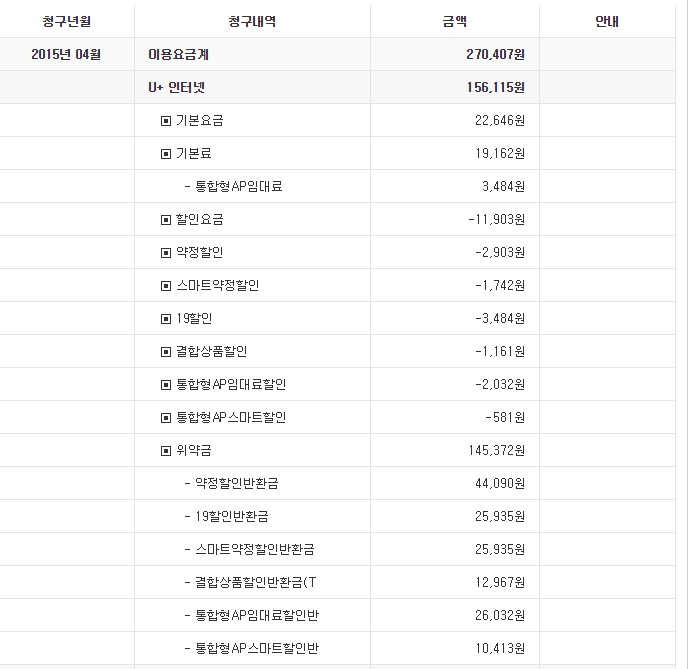Screen dimensions: 691x669
Task: Click the 이용요금계 total row label
Action: pos(178,54)
